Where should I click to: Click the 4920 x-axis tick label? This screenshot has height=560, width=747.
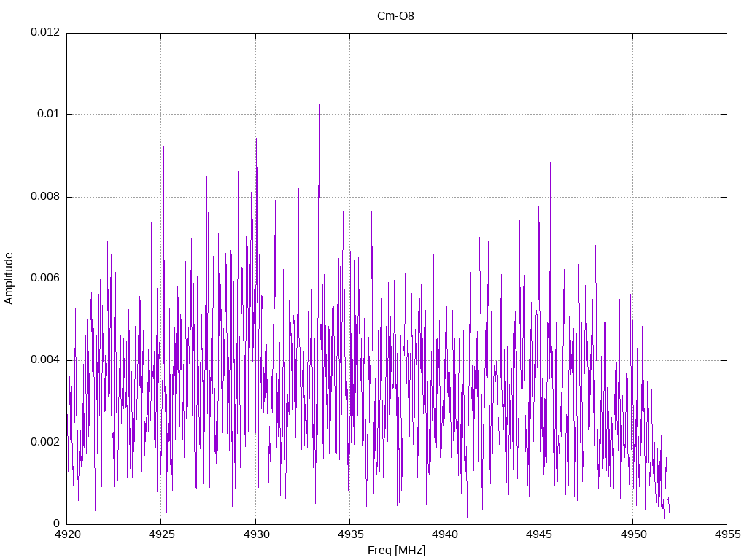(x=68, y=534)
